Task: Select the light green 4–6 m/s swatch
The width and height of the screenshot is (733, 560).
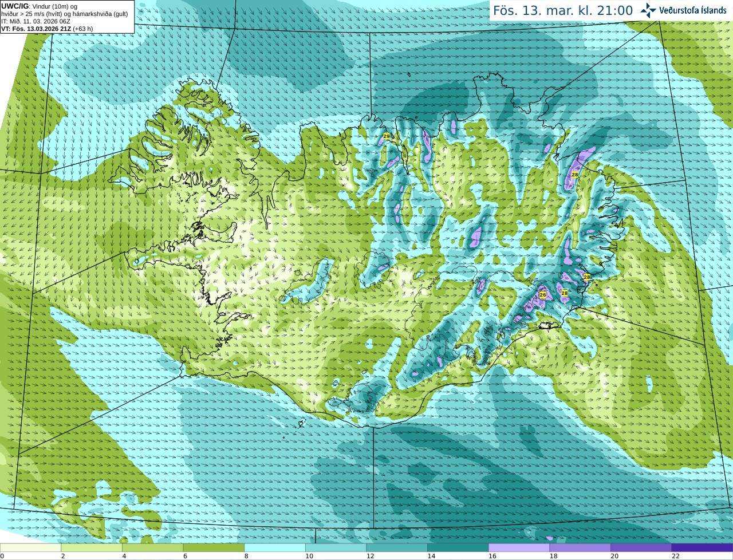Action: pyautogui.click(x=153, y=547)
